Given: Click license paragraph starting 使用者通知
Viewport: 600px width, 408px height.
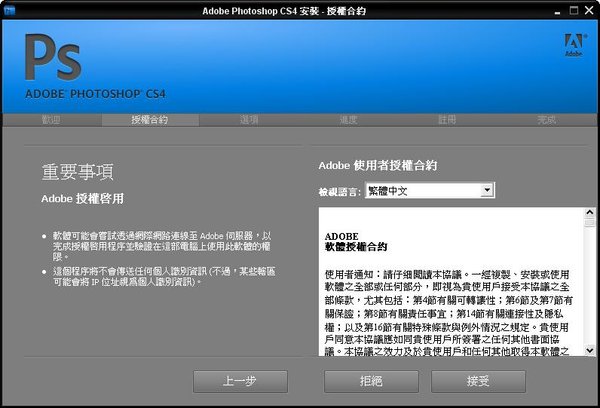Looking at the screenshot, I should click(448, 313).
